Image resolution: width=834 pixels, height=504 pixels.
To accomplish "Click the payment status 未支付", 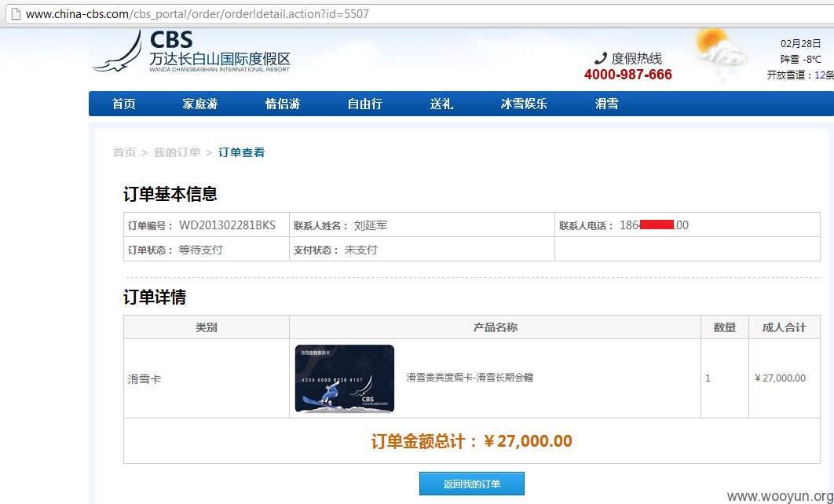I will tap(360, 250).
